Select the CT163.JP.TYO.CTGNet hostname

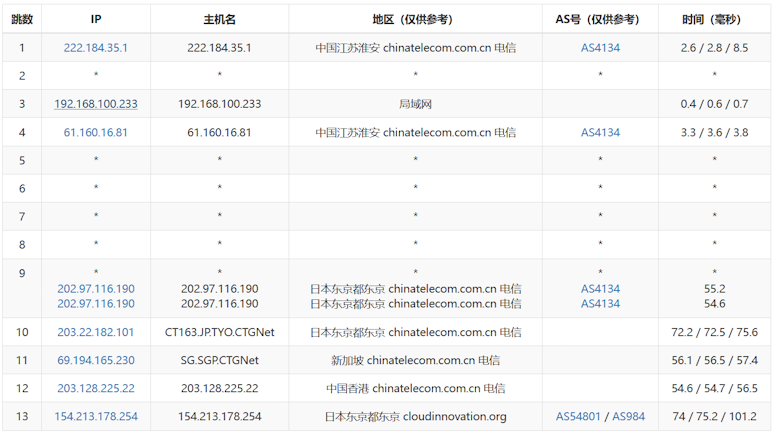click(x=219, y=332)
